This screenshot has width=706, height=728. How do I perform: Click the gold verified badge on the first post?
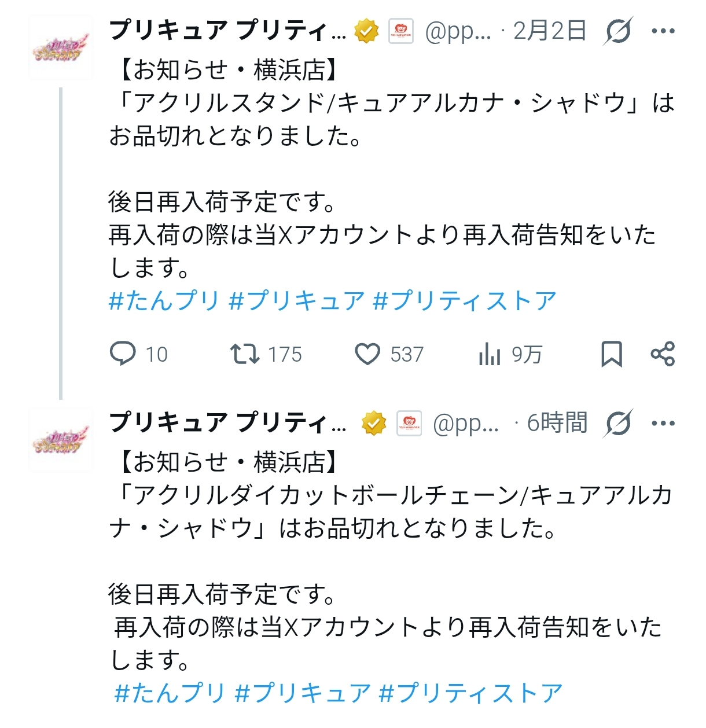[x=366, y=31]
